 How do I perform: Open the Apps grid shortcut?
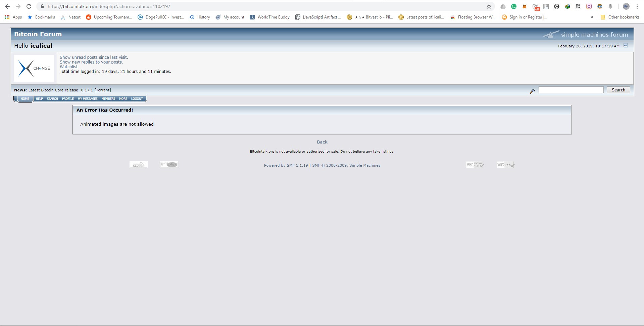(13, 17)
